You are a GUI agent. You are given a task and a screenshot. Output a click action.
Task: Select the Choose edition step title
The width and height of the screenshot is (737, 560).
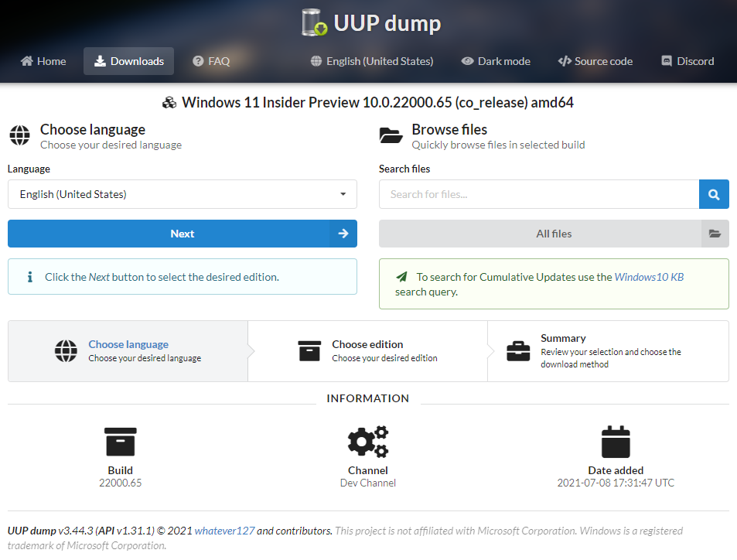click(x=367, y=344)
